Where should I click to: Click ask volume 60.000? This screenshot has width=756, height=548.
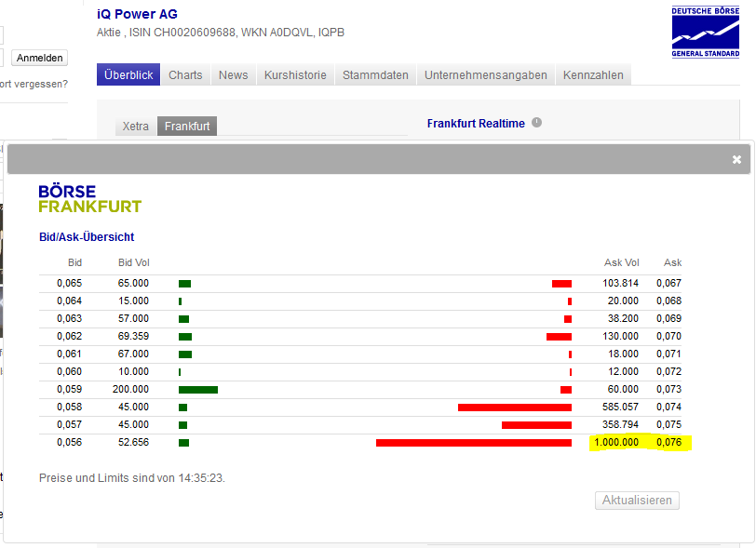tap(623, 389)
